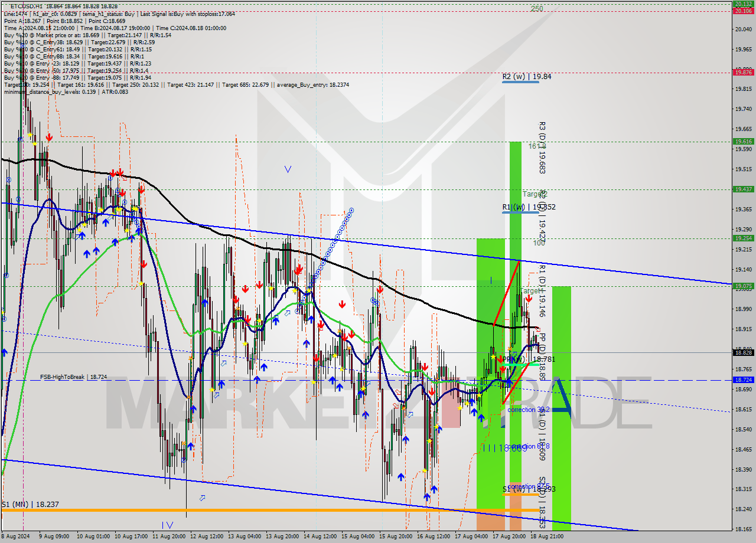Select the green 19.437 price tag

coord(742,189)
